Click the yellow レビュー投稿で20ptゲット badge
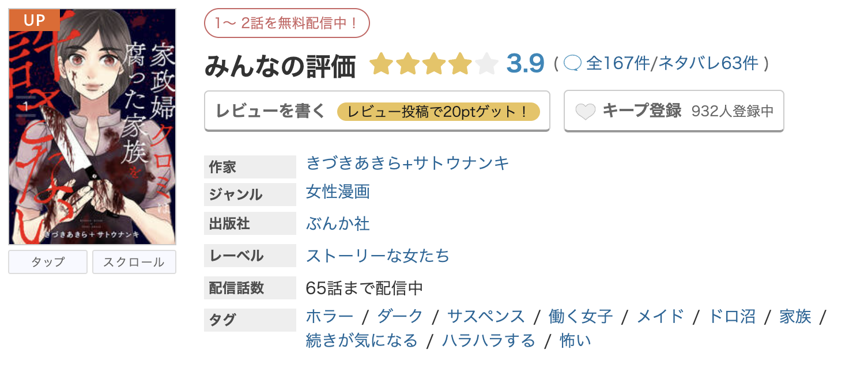Screen dimensions: 868x365 [440, 111]
